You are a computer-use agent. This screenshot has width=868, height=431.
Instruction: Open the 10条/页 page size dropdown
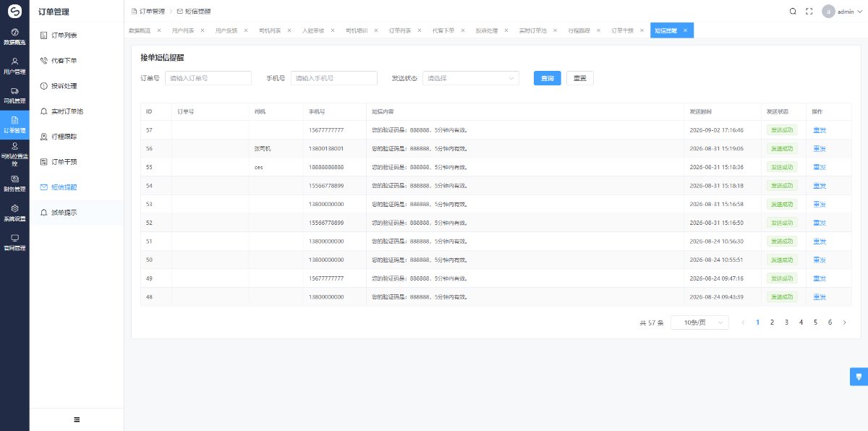click(699, 323)
